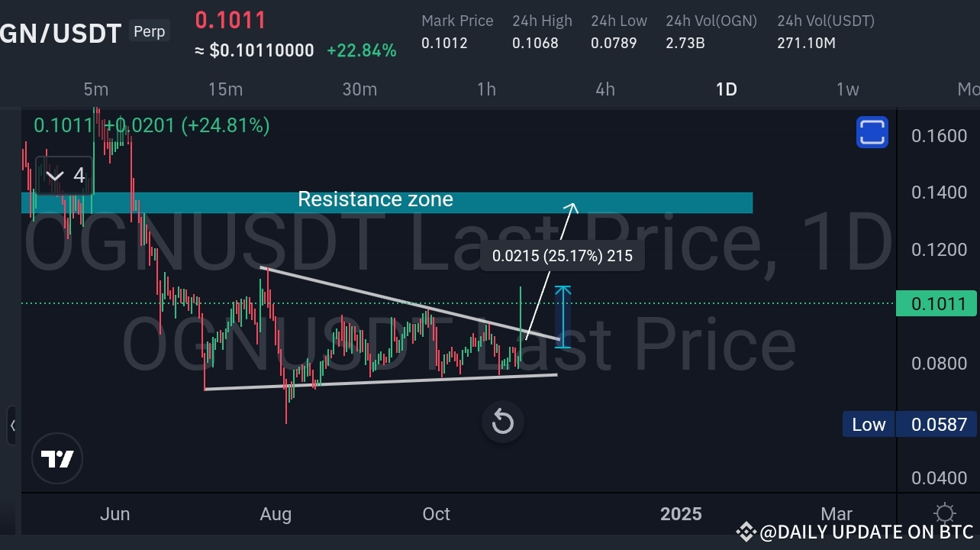Click the Low 0.0587 price label
Screen dimensions: 980x550
point(908,424)
